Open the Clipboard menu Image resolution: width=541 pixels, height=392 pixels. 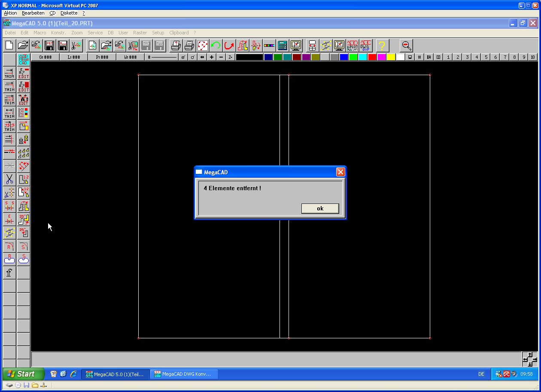click(179, 33)
